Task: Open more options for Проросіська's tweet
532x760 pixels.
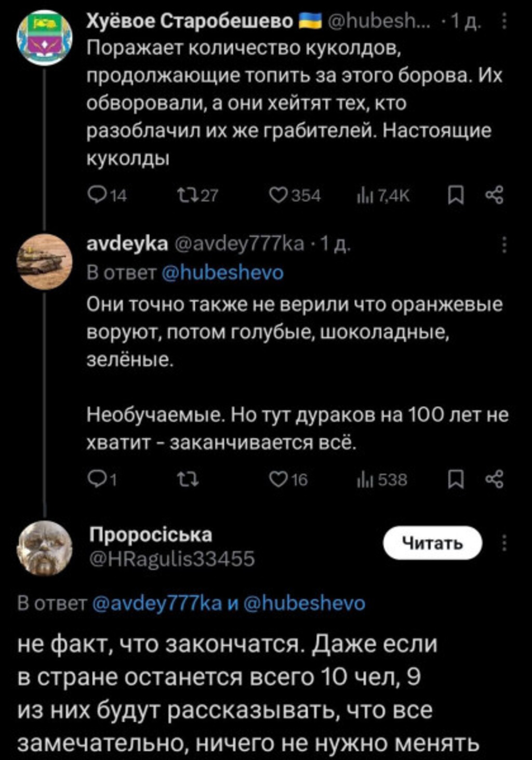Action: pyautogui.click(x=503, y=543)
